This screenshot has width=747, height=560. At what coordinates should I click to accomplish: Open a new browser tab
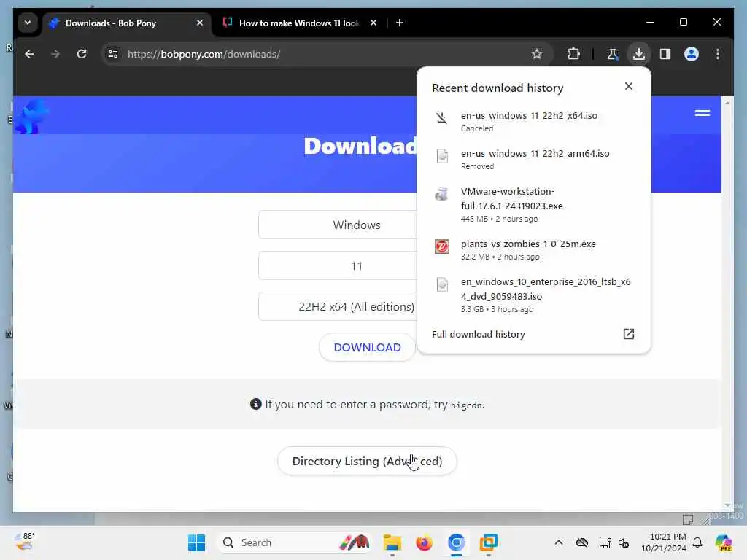tap(400, 23)
